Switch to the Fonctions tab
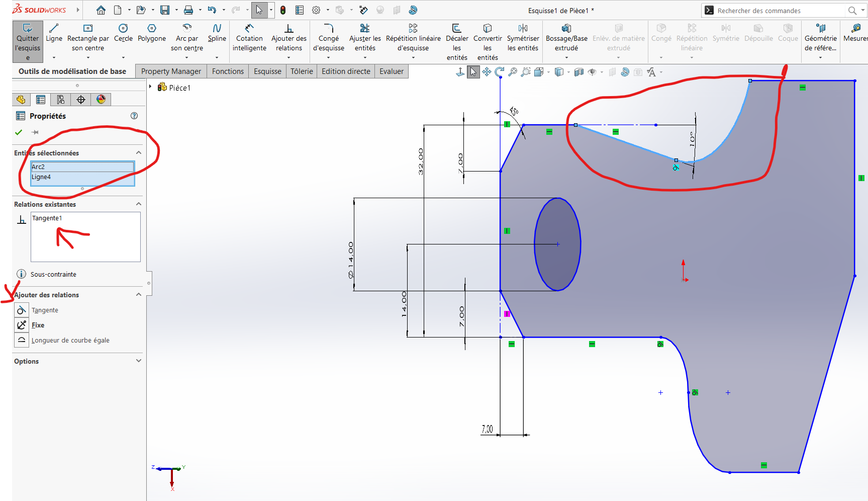The image size is (868, 501). pos(228,71)
